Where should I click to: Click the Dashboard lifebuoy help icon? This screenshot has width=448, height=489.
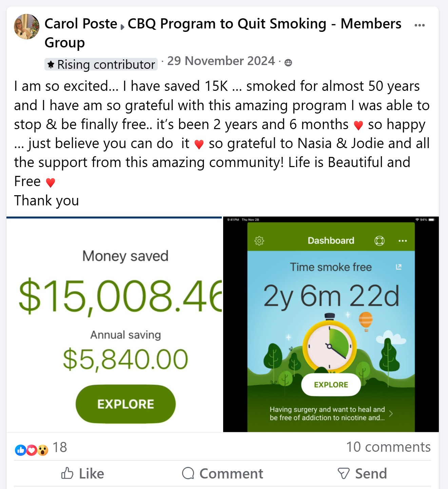pos(379,241)
